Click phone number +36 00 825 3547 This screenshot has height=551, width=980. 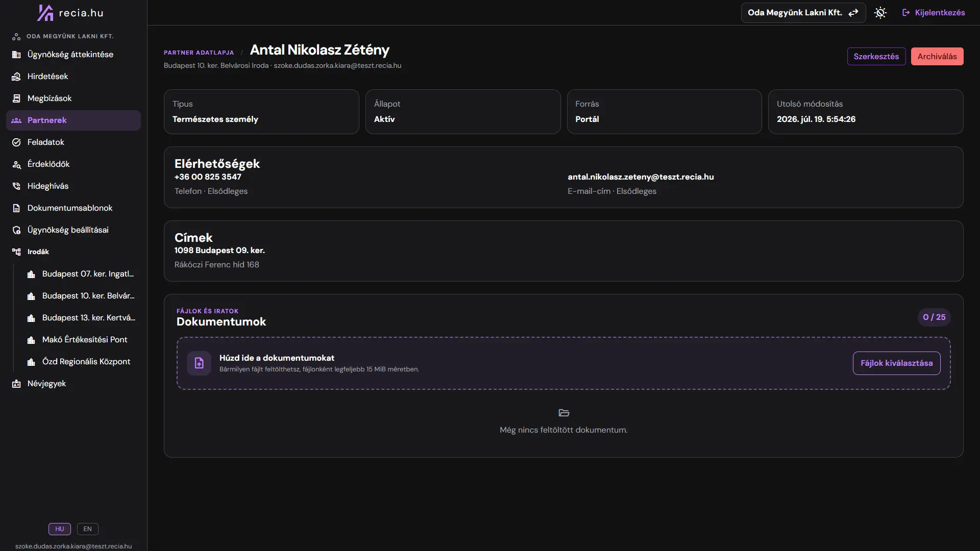(208, 177)
